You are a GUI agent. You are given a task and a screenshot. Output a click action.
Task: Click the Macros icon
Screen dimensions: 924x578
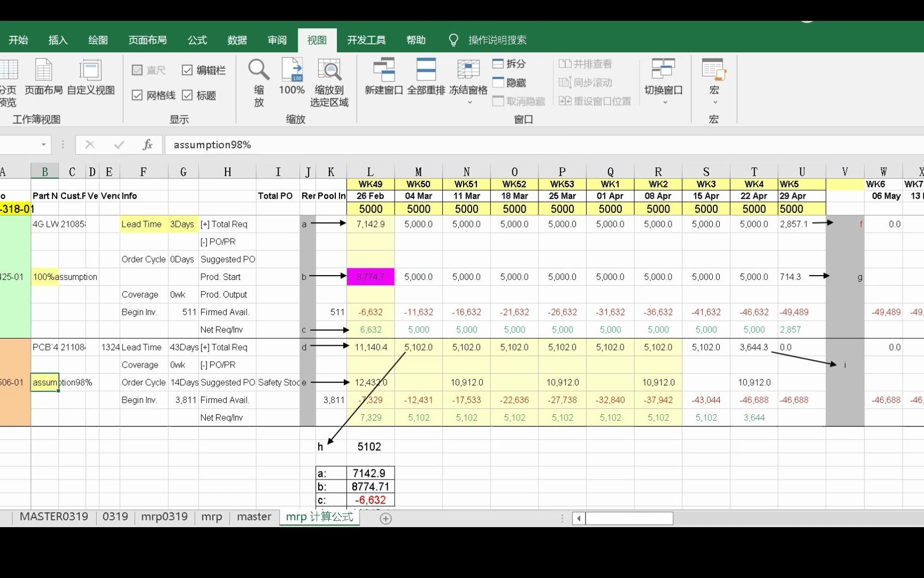(x=714, y=70)
